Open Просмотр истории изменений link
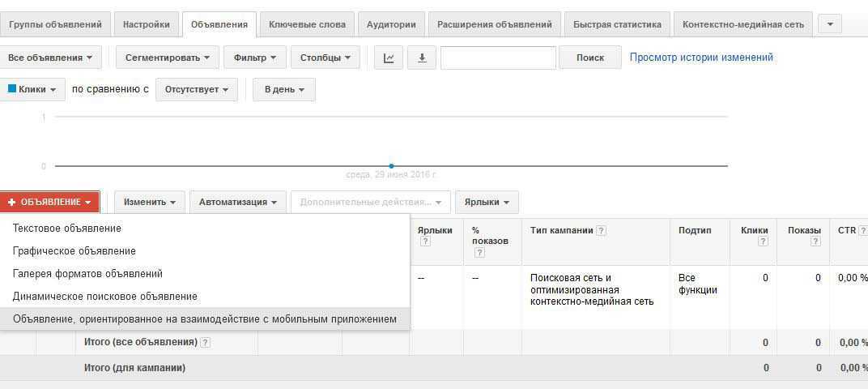This screenshot has width=868, height=389. pyautogui.click(x=701, y=58)
